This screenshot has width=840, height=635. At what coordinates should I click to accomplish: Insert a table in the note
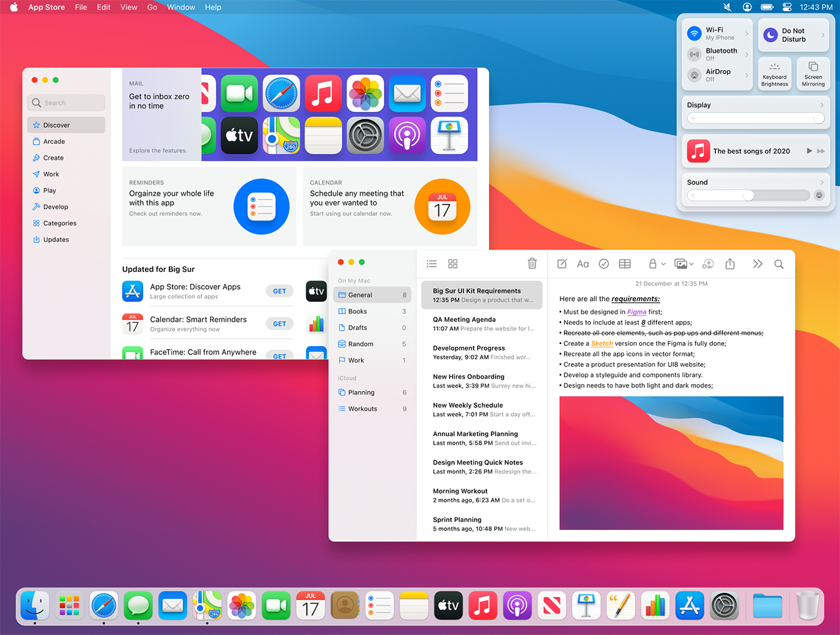coord(625,264)
